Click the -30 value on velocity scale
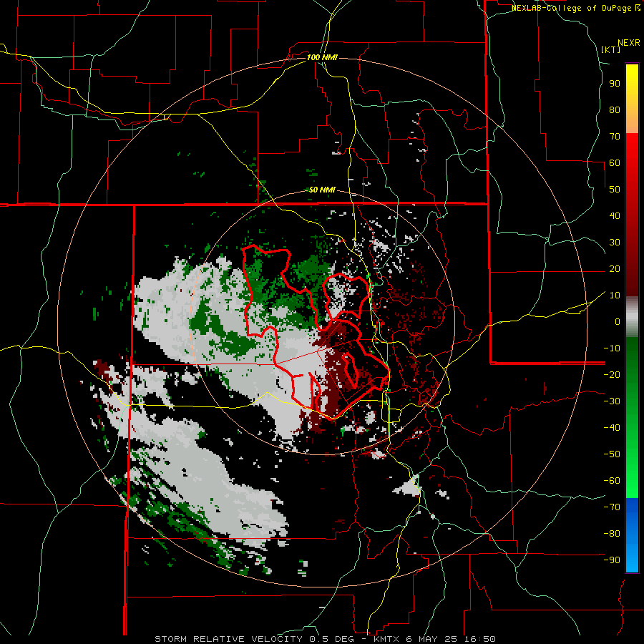This screenshot has height=644, width=644. click(x=613, y=401)
